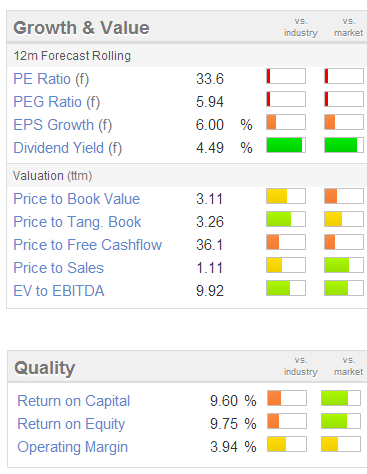Open the Dividend Yield (f) link
The height and width of the screenshot is (474, 367).
coord(68,148)
